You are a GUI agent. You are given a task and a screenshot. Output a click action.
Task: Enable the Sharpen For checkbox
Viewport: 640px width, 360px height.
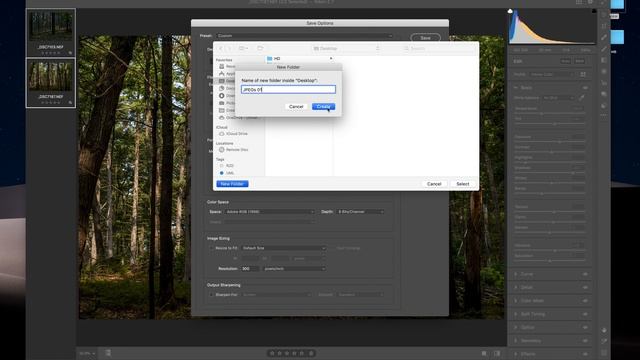tap(211, 294)
